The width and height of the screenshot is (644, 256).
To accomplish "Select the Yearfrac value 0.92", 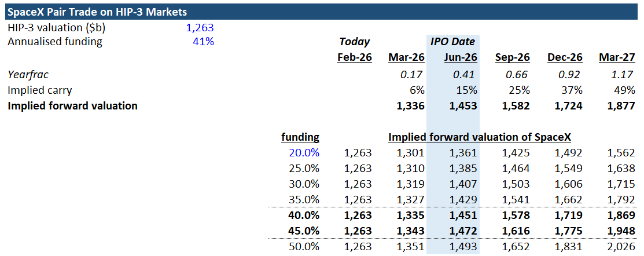I will pyautogui.click(x=571, y=75).
